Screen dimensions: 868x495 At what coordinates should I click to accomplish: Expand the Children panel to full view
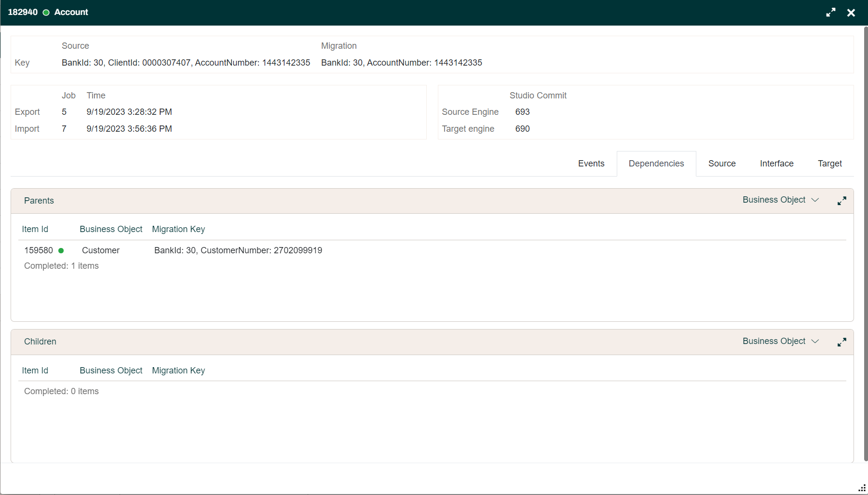(842, 342)
